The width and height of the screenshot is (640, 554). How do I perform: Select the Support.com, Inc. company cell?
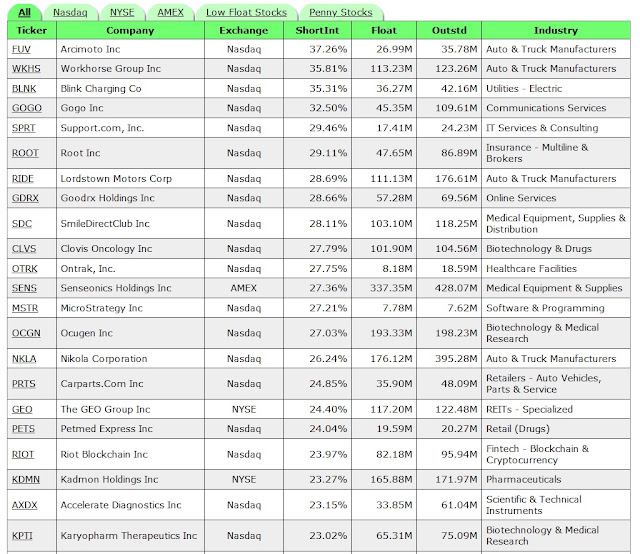tap(130, 128)
